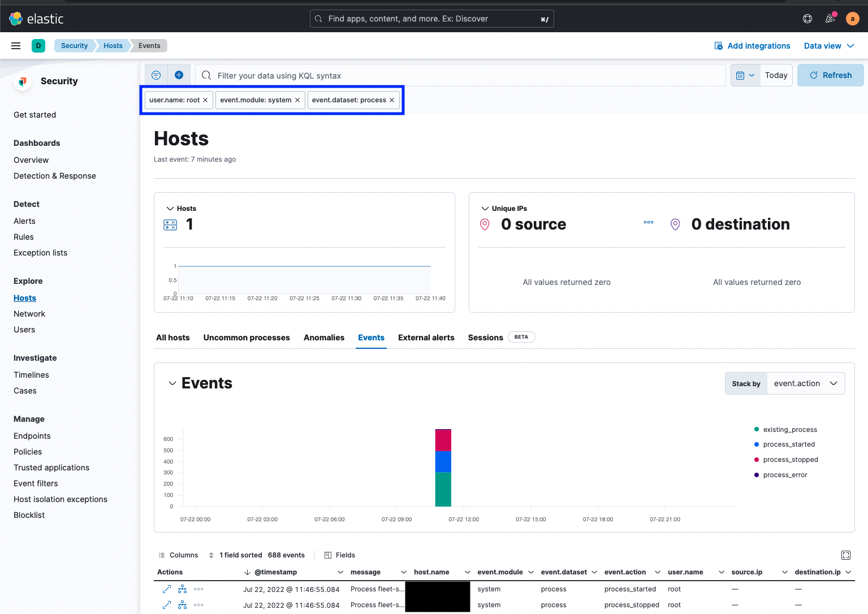
Task: Collapse the Hosts stat panel
Action: [x=170, y=209]
